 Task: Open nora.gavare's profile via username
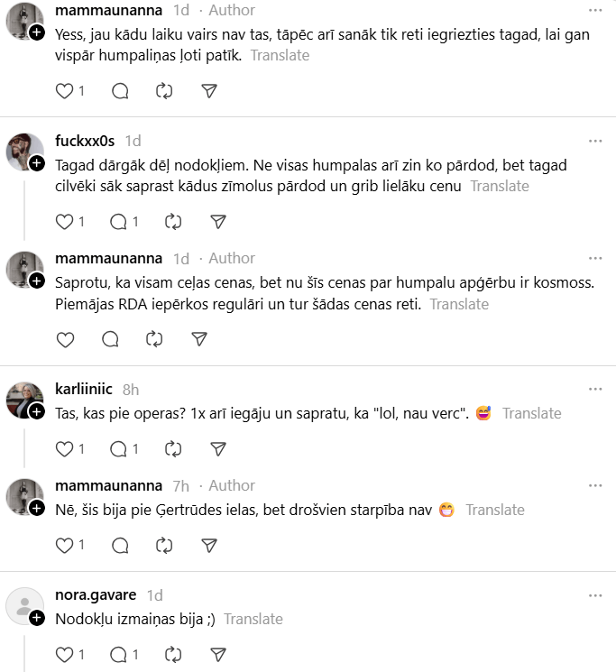coord(96,594)
